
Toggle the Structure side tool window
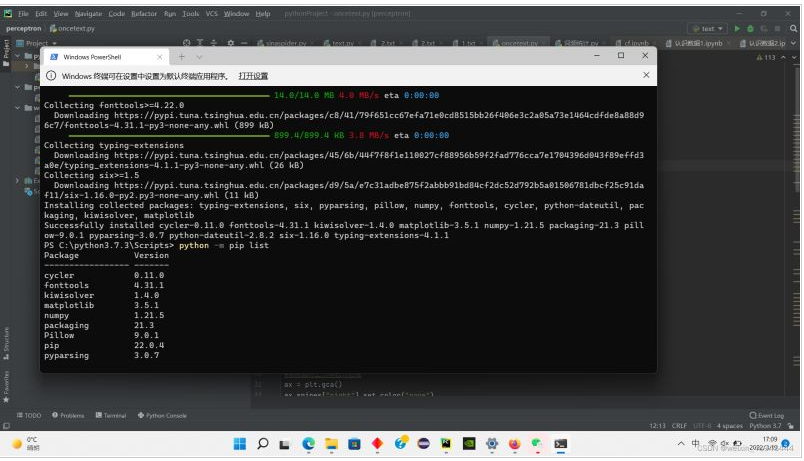click(6, 343)
